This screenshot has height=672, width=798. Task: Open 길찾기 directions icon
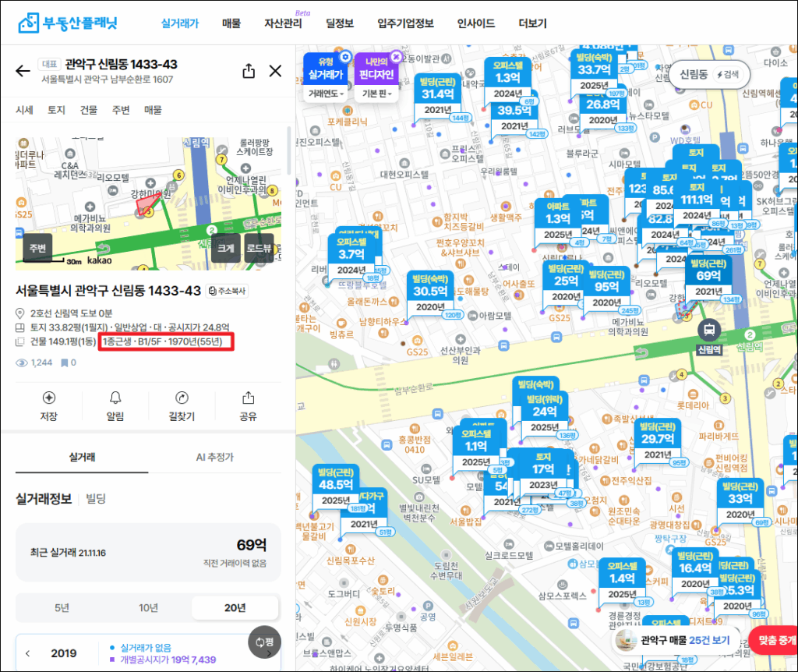click(182, 398)
